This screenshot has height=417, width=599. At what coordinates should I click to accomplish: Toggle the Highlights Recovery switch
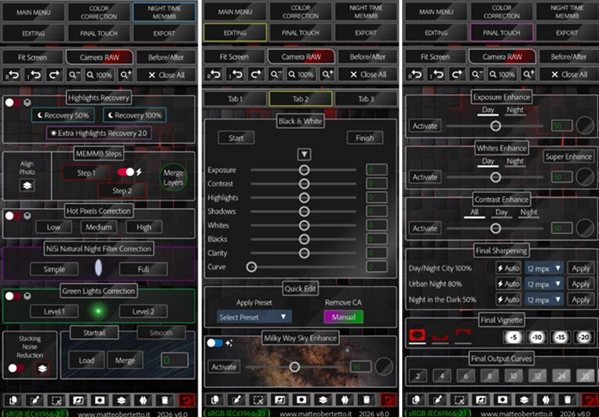point(13,103)
